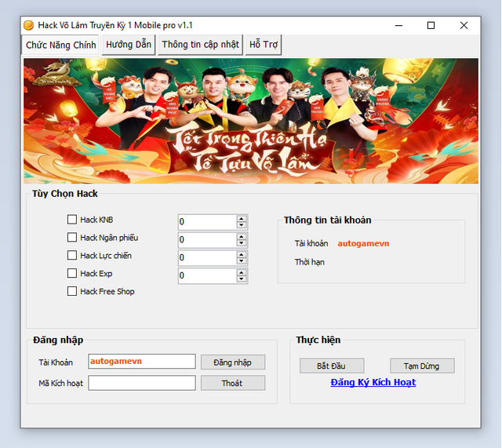The height and width of the screenshot is (448, 502).
Task: Decrease the Hack KNB value with down arrow
Action: 242,226
